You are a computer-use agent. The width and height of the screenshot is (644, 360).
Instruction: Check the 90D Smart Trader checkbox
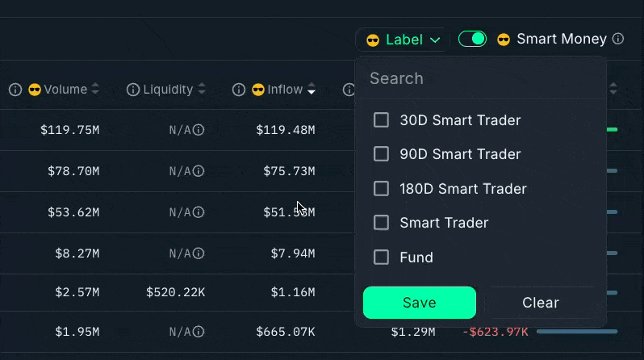coord(382,154)
